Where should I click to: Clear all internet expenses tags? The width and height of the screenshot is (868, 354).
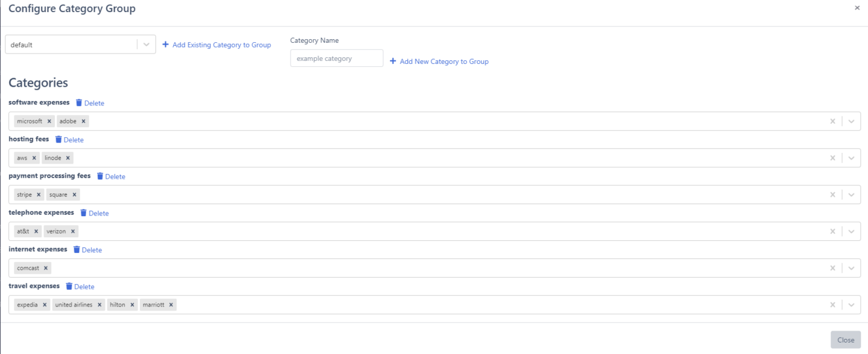(832, 268)
